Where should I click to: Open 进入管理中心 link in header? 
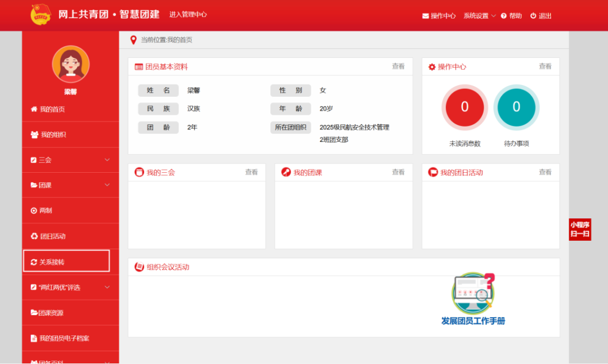coord(188,14)
